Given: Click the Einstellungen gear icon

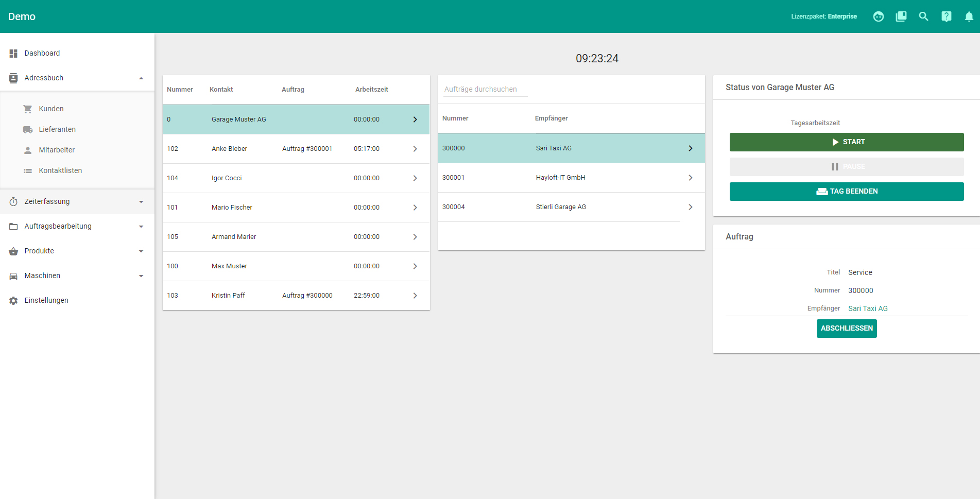Looking at the screenshot, I should [13, 301].
